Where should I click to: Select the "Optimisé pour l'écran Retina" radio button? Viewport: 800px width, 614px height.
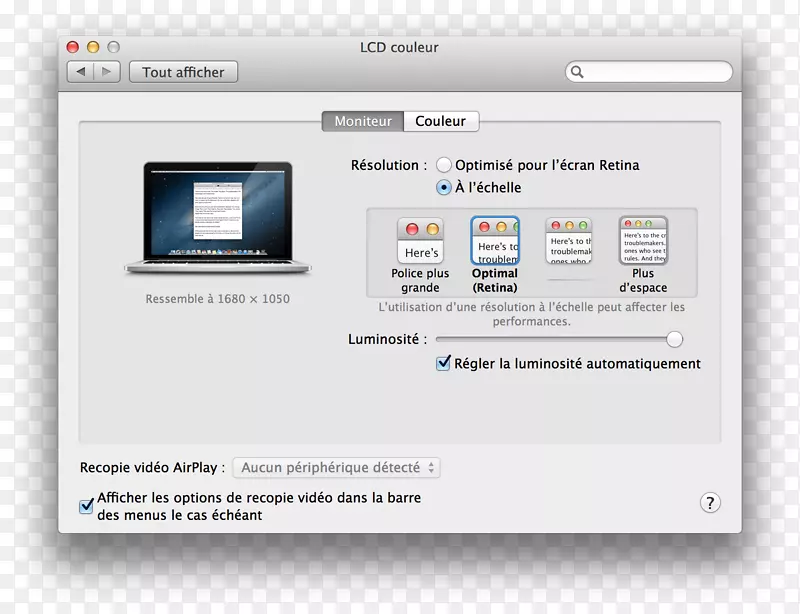click(443, 164)
